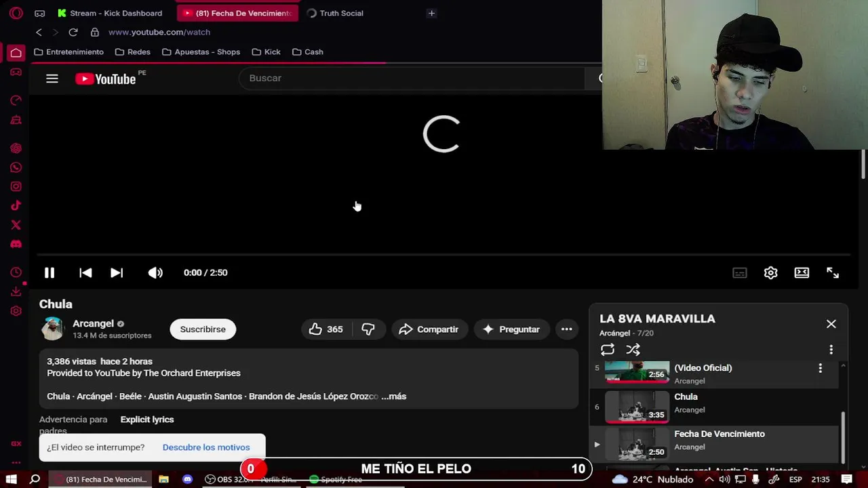Open the GX Control speed dial sidebar icon
The width and height of the screenshot is (868, 488).
click(16, 100)
